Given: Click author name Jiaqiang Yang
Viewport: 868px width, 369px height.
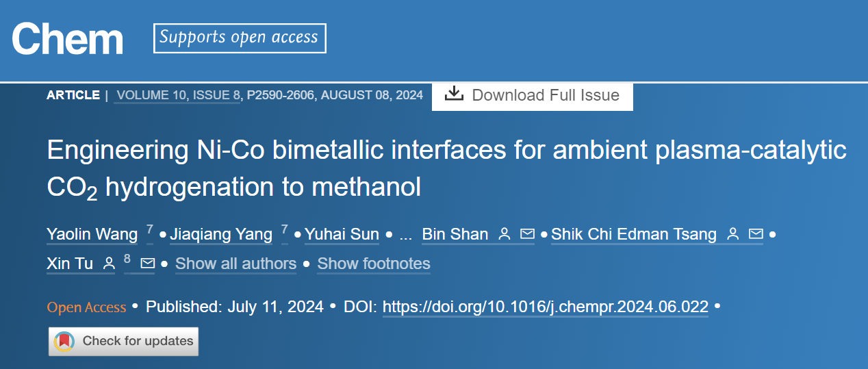Looking at the screenshot, I should pos(221,235).
